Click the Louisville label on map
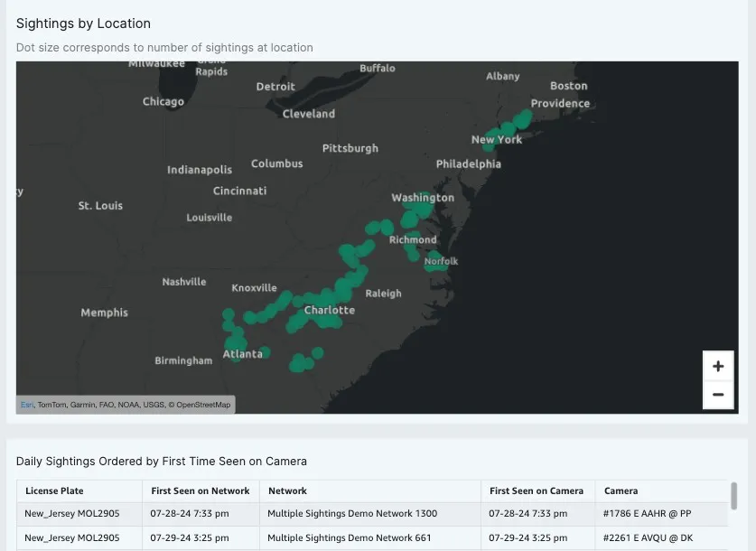 point(210,218)
